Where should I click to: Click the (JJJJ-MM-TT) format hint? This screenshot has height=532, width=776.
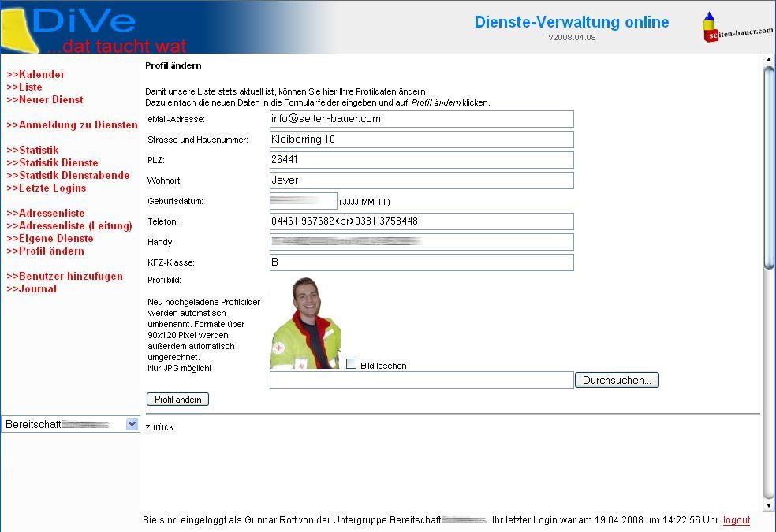point(365,202)
